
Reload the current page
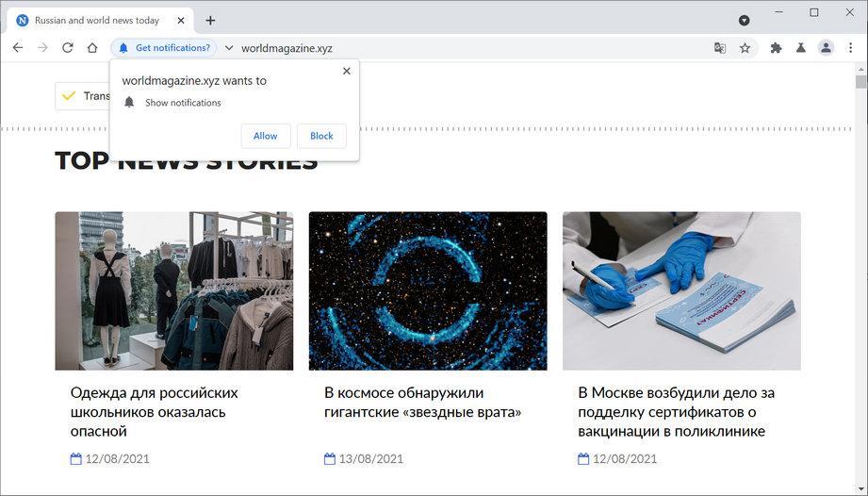tap(68, 48)
